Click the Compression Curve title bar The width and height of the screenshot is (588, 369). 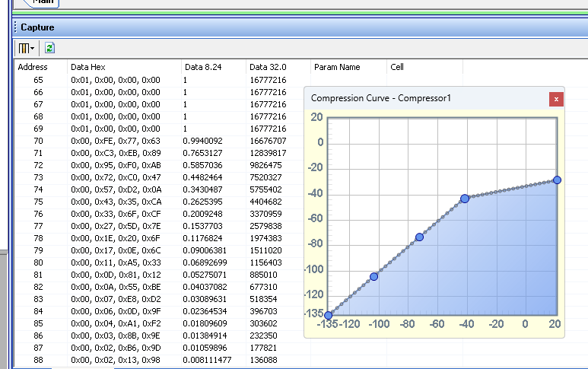(x=380, y=98)
